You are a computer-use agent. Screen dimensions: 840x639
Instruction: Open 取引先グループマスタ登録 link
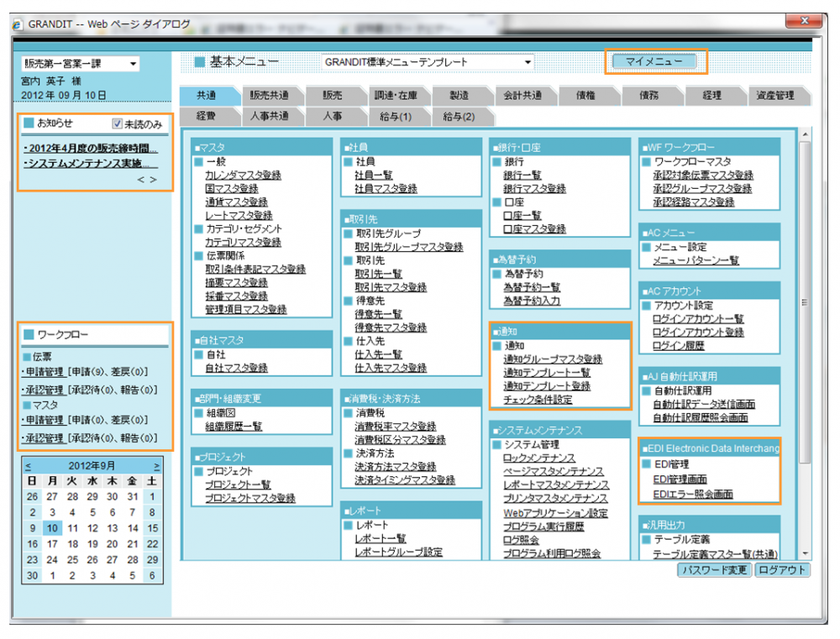(409, 247)
